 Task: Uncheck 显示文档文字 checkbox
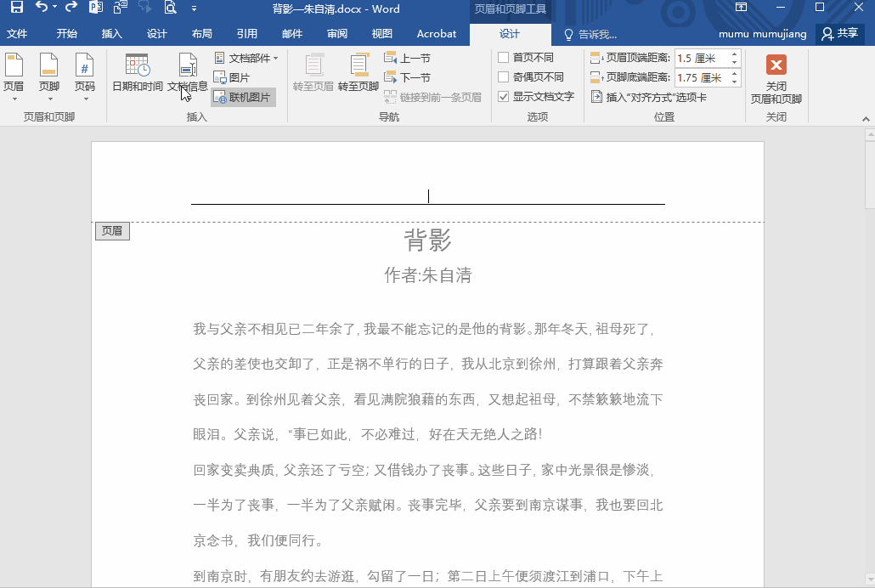coord(504,97)
